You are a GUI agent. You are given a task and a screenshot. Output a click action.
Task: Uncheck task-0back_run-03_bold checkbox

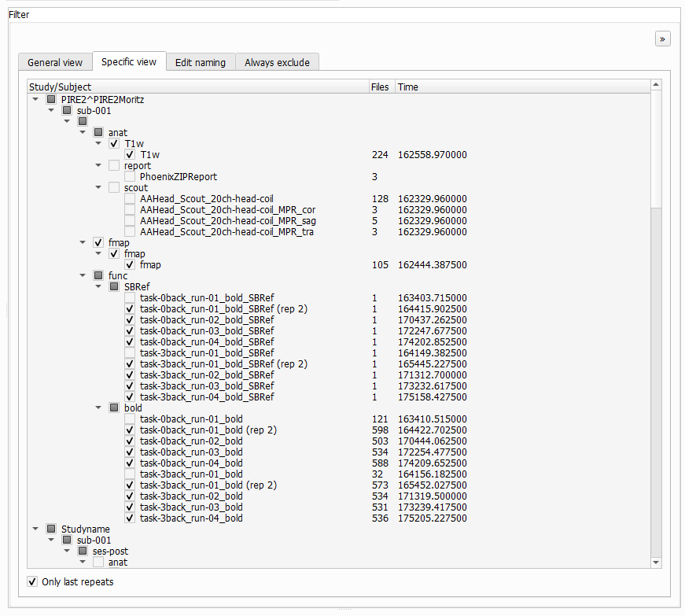(130, 452)
